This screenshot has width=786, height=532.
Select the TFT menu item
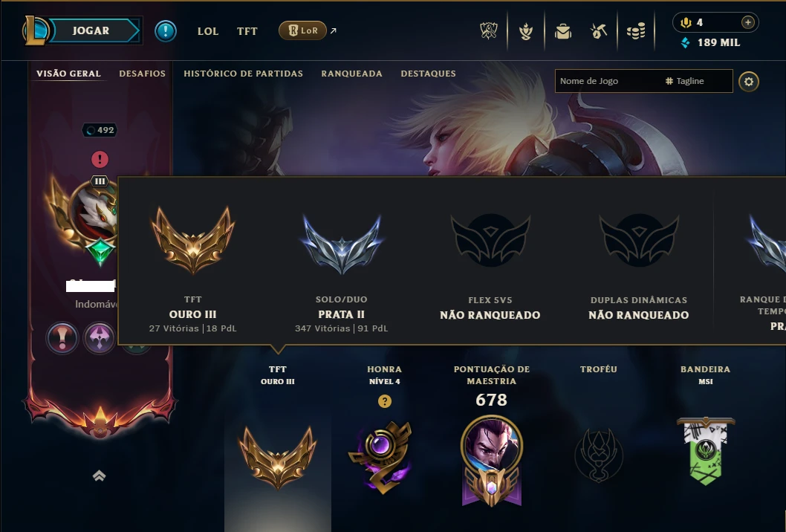(247, 31)
